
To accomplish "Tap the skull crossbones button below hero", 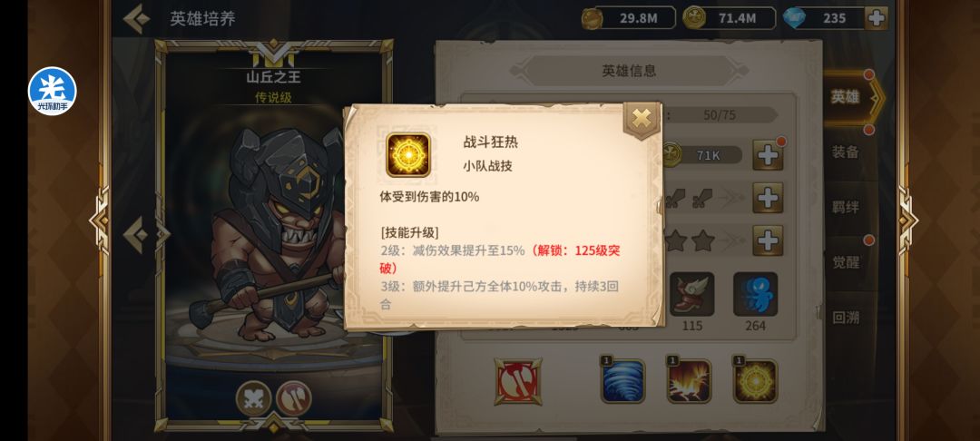I will coord(254,398).
